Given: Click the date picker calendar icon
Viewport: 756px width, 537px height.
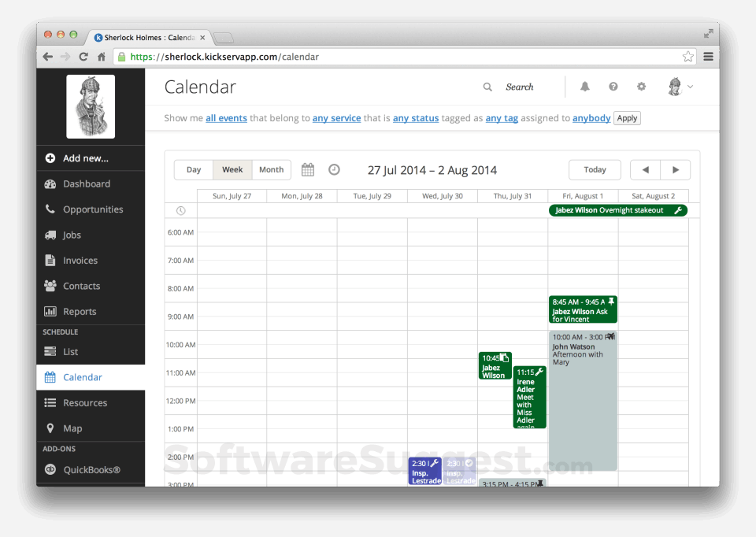Looking at the screenshot, I should [x=308, y=169].
